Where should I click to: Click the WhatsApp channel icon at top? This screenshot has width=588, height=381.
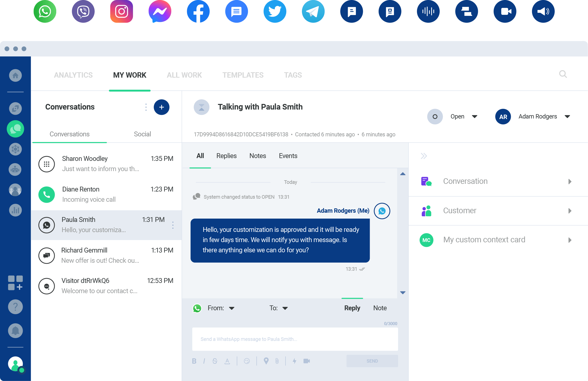pyautogui.click(x=45, y=11)
